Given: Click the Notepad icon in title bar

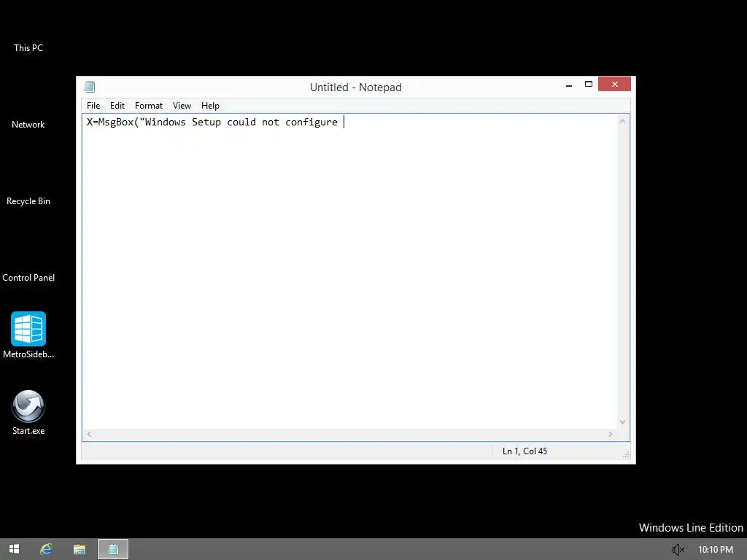Looking at the screenshot, I should pos(90,87).
